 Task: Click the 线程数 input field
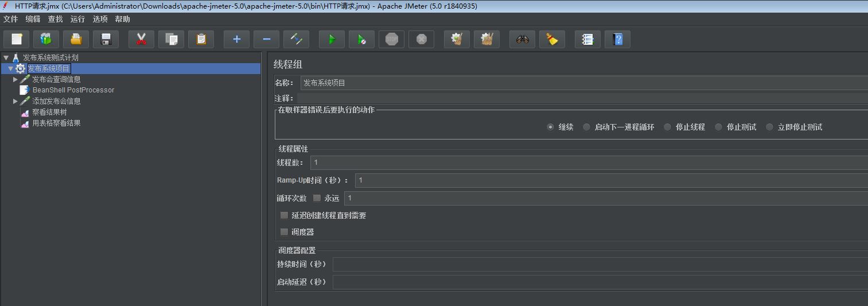pos(589,162)
